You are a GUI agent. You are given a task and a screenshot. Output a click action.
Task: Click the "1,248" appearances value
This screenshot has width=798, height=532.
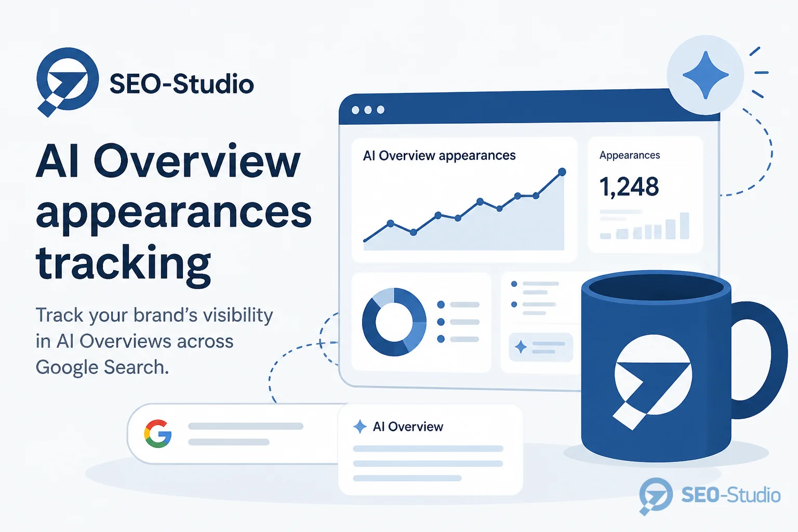pos(629,187)
